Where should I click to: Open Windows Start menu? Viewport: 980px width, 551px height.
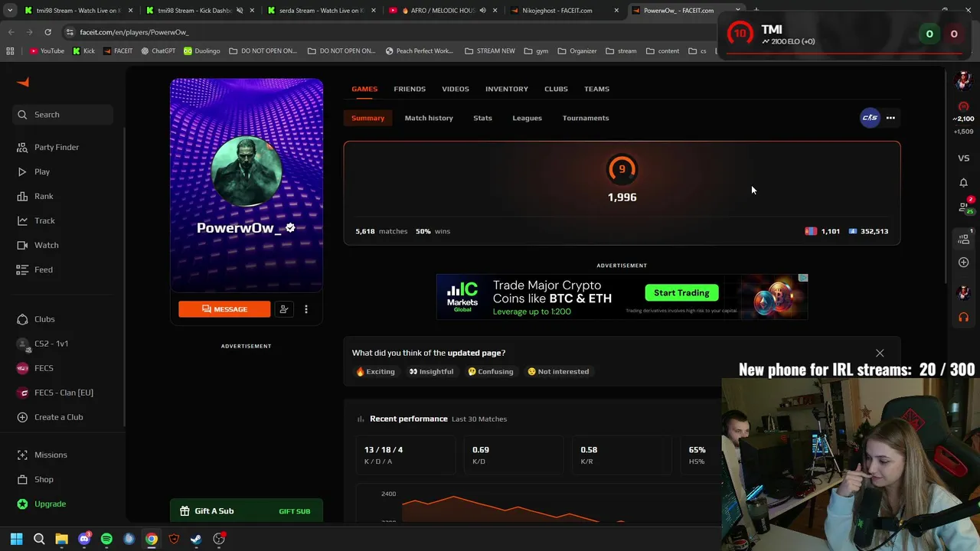coord(17,539)
